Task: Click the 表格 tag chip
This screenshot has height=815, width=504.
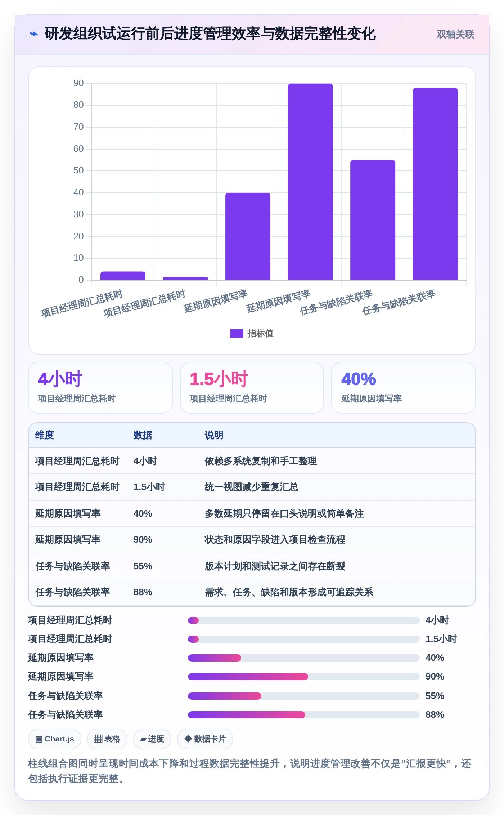Action: [x=107, y=739]
